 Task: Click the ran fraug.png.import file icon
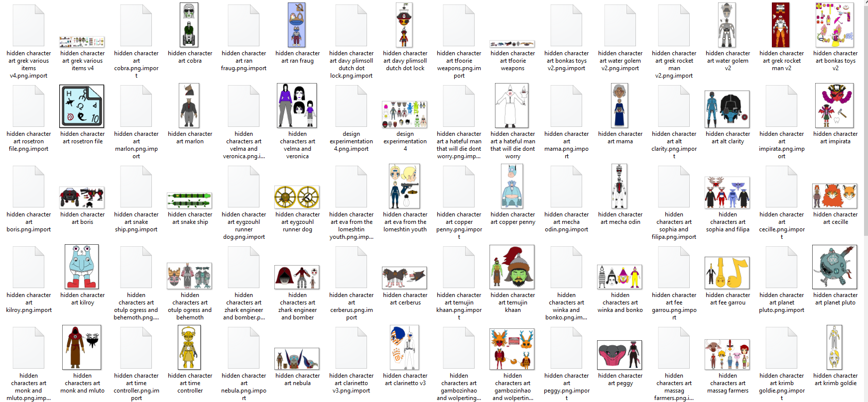coord(244,25)
